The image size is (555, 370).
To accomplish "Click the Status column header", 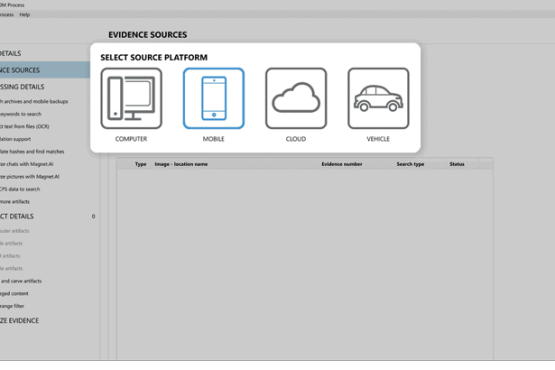I will [457, 164].
